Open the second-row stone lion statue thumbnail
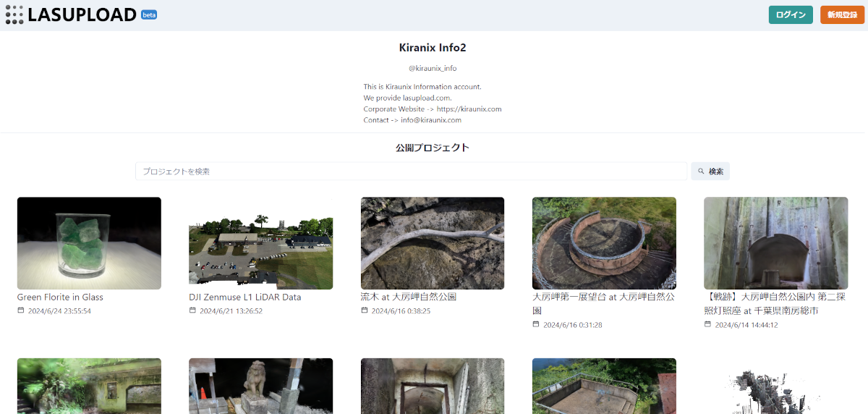 (261, 386)
